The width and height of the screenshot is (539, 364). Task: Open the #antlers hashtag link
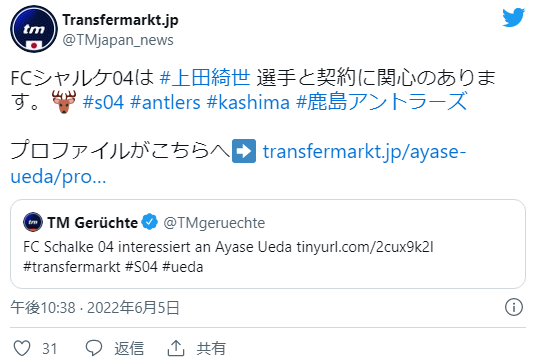165,102
